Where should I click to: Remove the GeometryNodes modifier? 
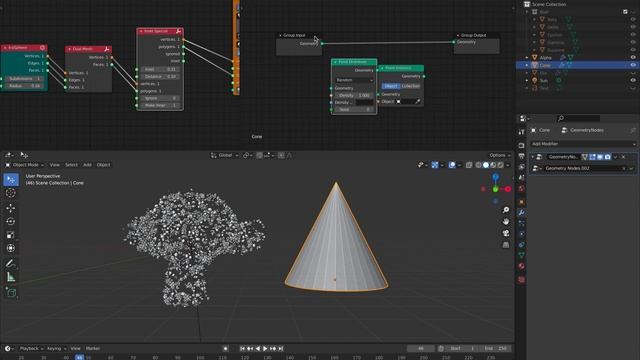coord(623,157)
